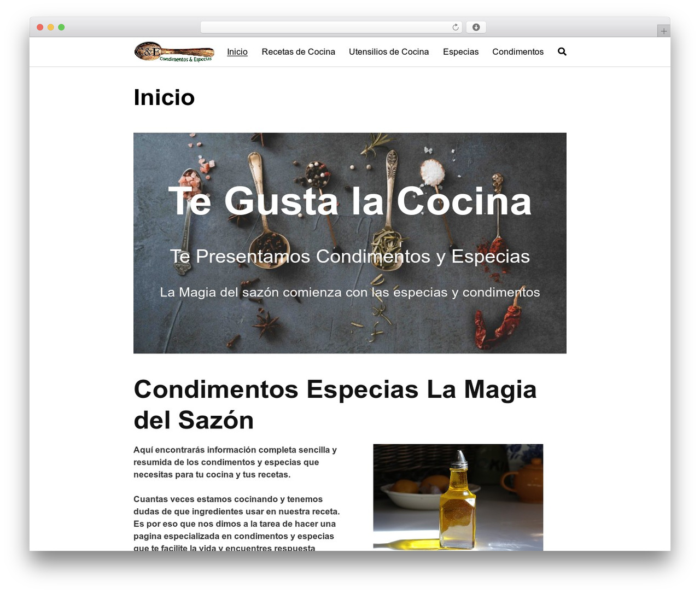The image size is (700, 593).
Task: Open a new tab with plus button
Action: pyautogui.click(x=663, y=31)
